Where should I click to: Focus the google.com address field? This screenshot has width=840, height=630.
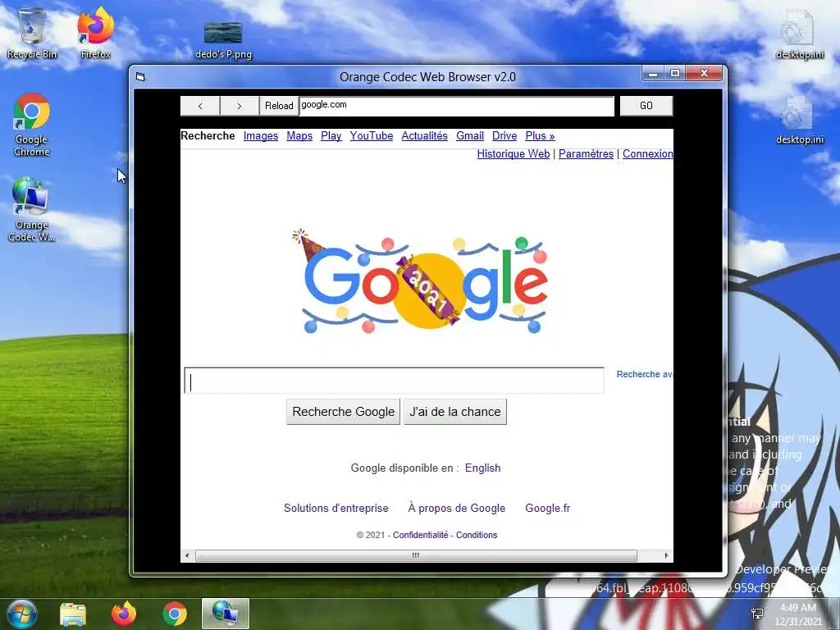(456, 106)
